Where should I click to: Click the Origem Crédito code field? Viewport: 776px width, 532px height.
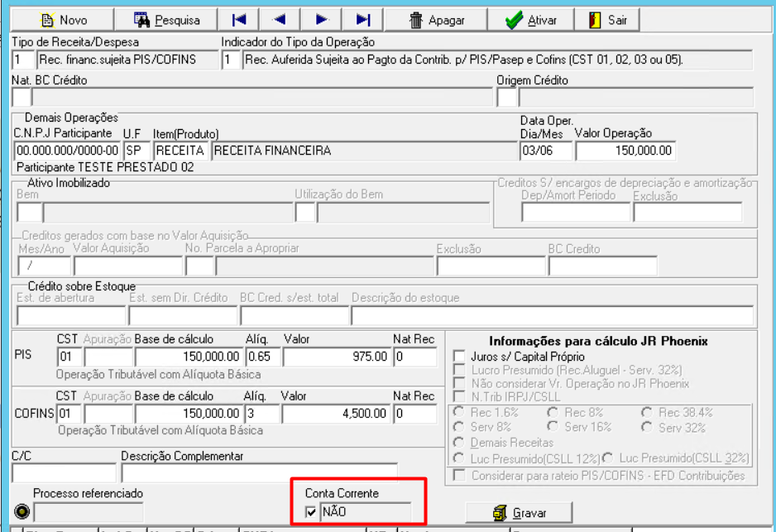(507, 98)
